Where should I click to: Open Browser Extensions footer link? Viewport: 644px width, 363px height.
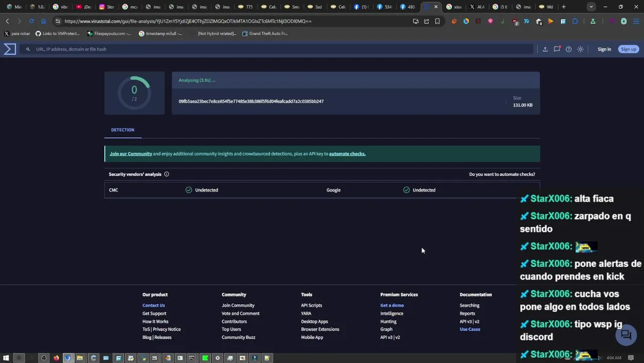coord(320,330)
